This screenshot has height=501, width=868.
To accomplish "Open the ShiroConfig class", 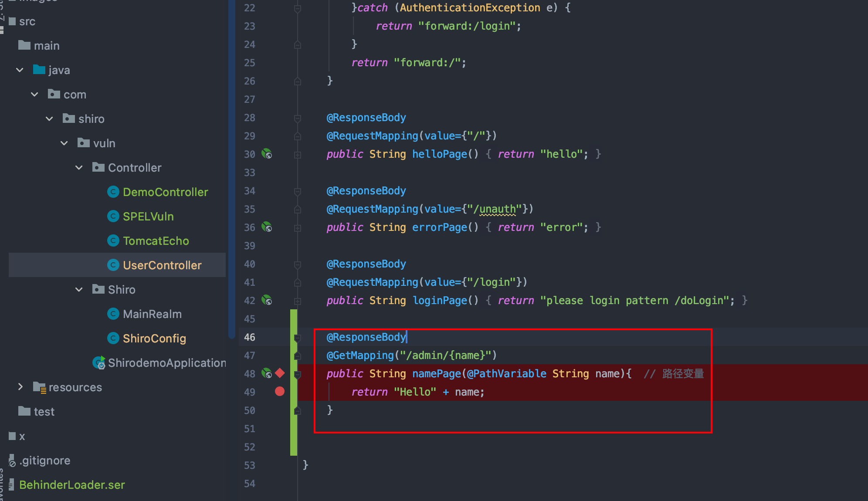I will [x=154, y=339].
